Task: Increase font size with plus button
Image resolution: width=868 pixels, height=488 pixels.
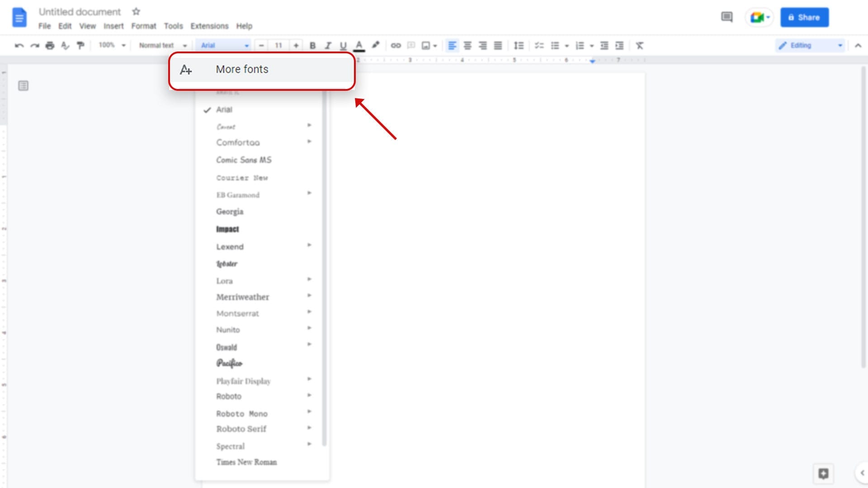Action: (296, 45)
